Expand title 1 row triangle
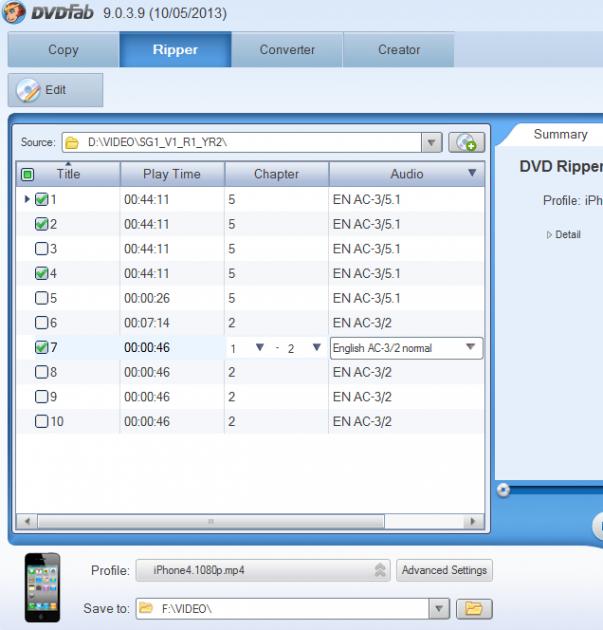This screenshot has height=630, width=603. tap(27, 199)
